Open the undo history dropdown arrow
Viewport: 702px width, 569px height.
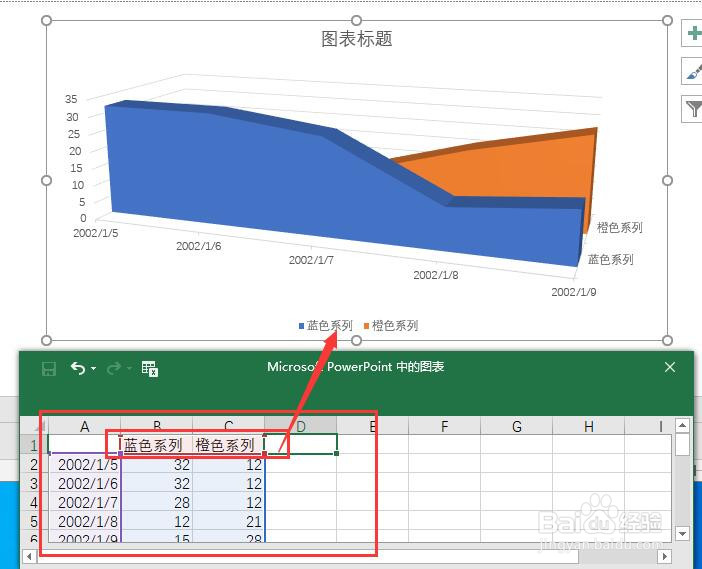point(93,368)
